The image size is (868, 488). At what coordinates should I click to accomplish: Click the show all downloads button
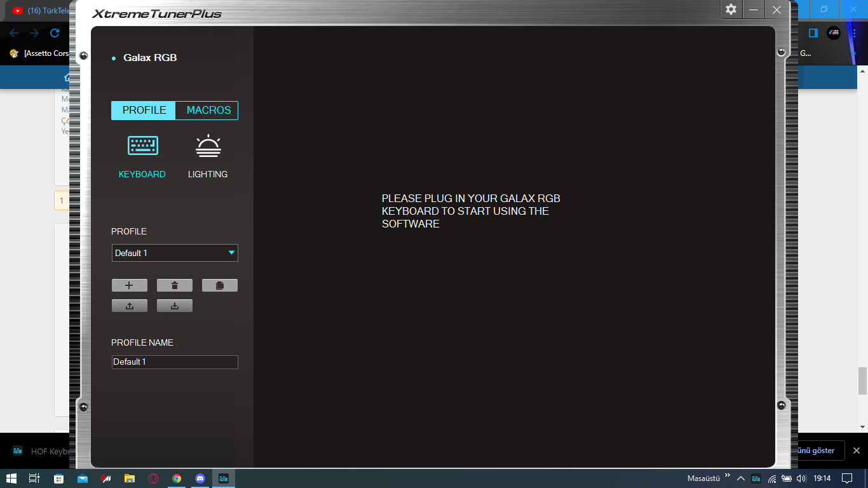pos(820,451)
